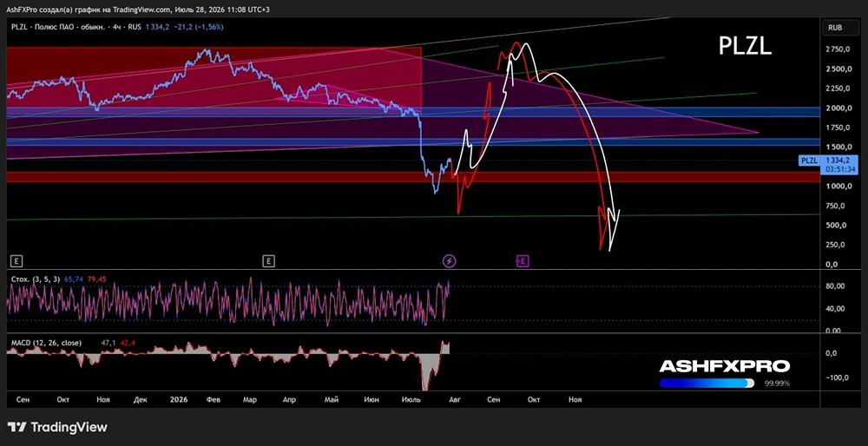
Task: Click the Авг label on the time axis
Action: click(x=455, y=399)
